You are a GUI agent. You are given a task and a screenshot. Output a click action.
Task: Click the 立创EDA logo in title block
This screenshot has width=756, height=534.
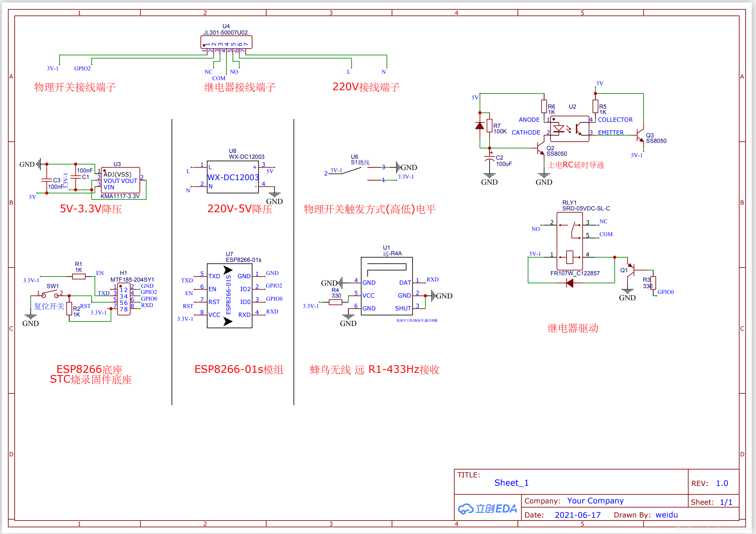tap(487, 509)
